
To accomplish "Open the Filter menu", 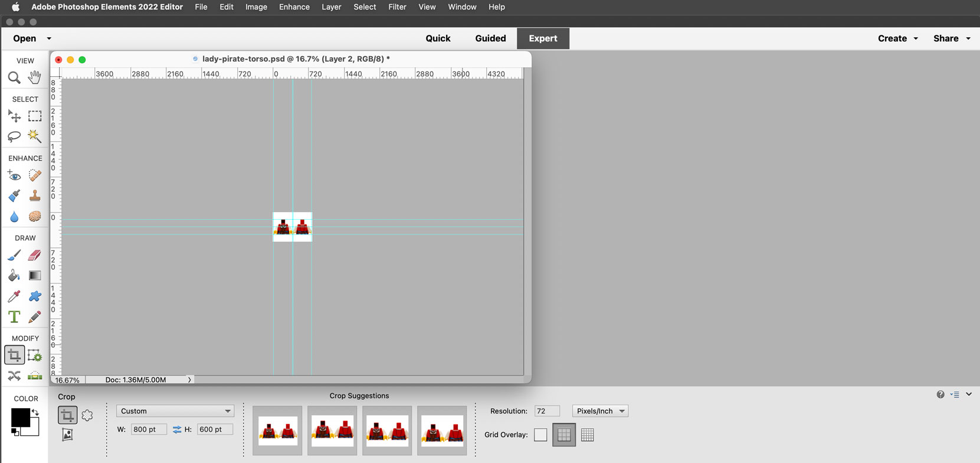I will click(x=397, y=7).
